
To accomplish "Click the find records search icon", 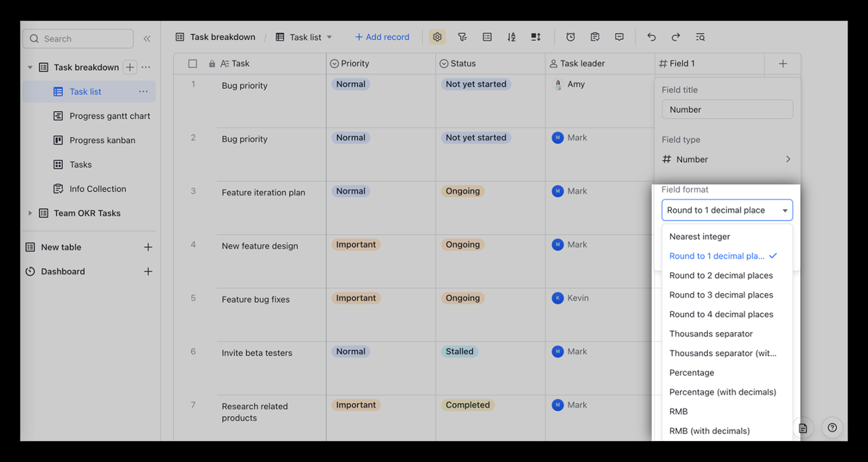I will click(700, 37).
